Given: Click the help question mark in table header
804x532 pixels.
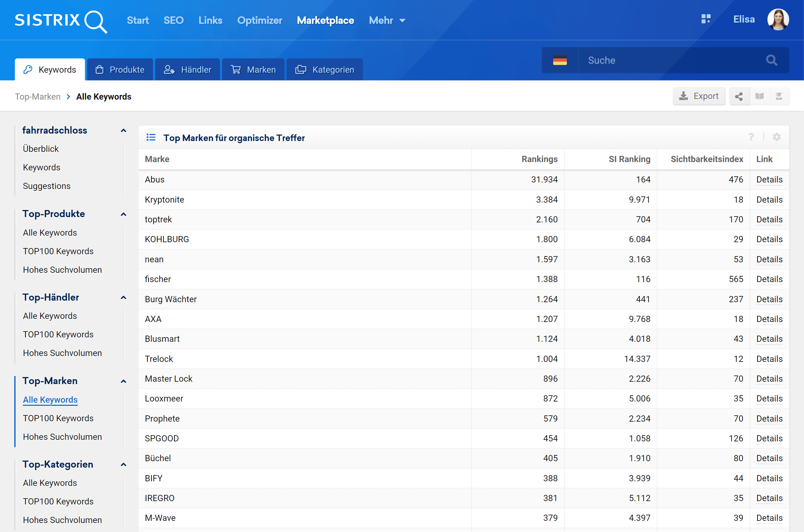Looking at the screenshot, I should (x=751, y=137).
